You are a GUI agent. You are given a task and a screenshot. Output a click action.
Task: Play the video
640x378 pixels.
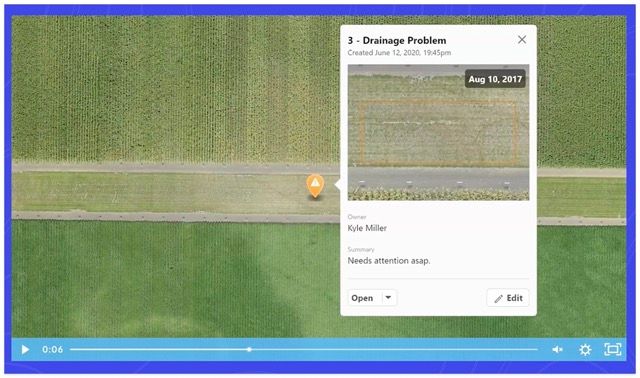point(25,350)
